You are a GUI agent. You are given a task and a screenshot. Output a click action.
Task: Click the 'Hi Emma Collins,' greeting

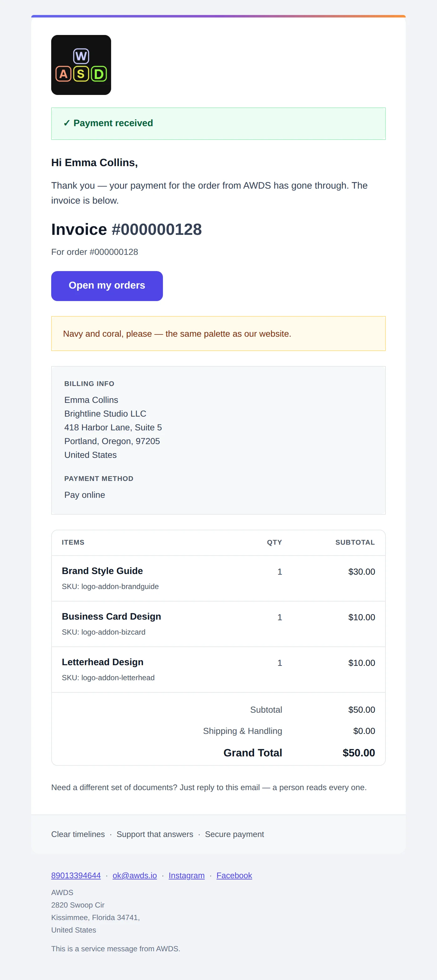click(x=95, y=163)
